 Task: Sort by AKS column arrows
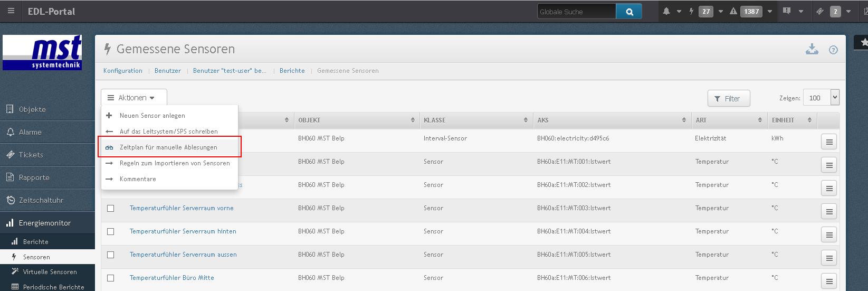(684, 120)
